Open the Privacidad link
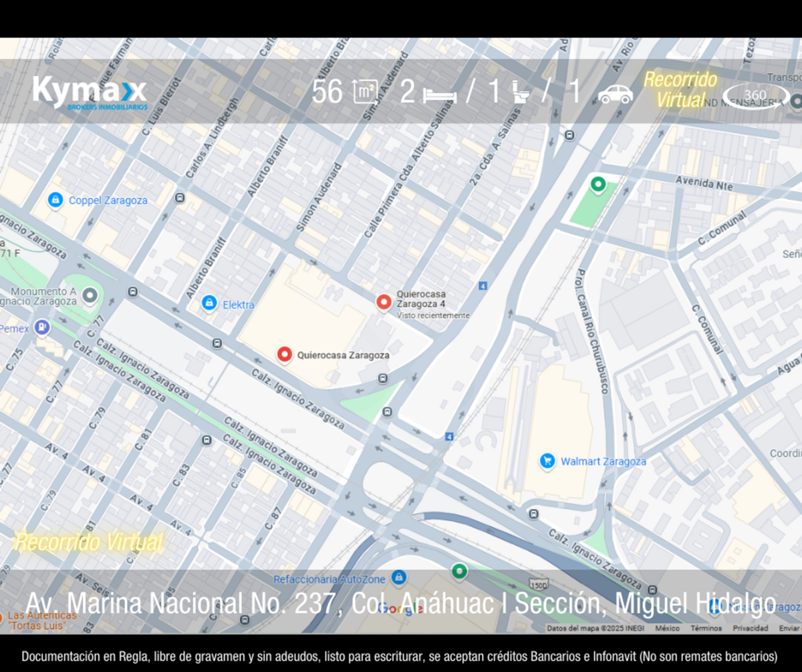The height and width of the screenshot is (672, 802). coord(751,629)
